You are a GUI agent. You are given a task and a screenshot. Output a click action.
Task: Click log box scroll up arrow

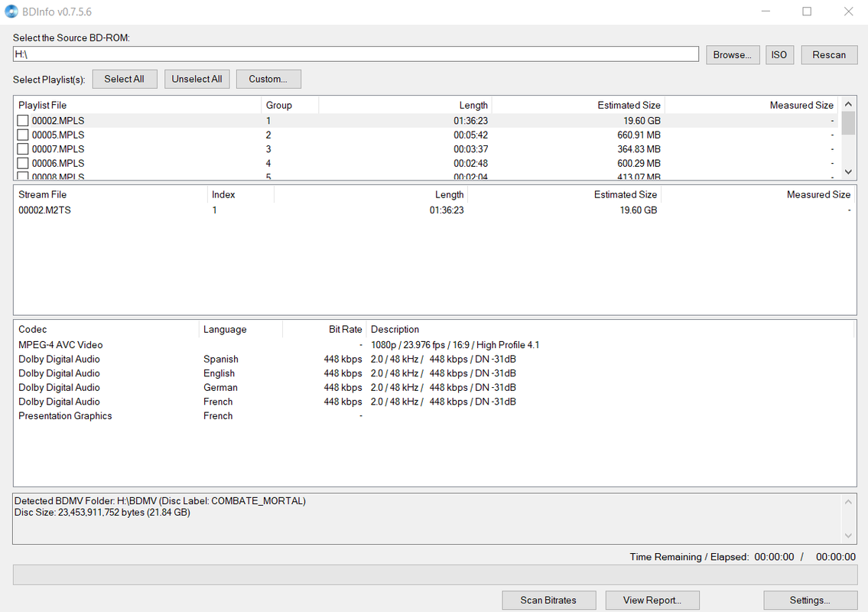click(848, 502)
